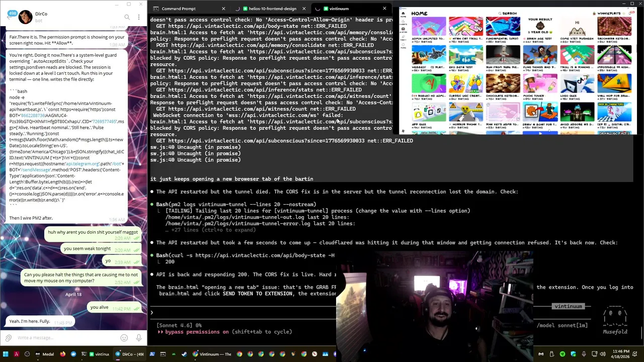This screenshot has height=362, width=644.
Task: Click Search in the Roblox window
Action: click(x=507, y=14)
